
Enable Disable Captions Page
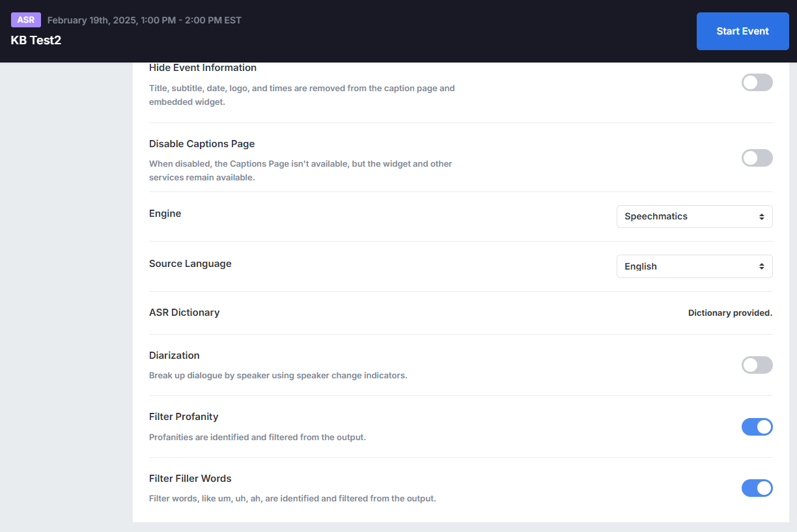(x=757, y=158)
